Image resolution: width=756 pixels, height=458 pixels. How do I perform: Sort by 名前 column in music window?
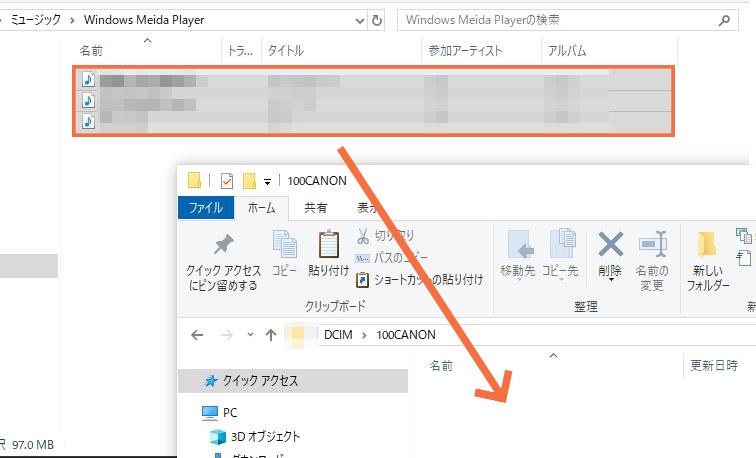(x=91, y=51)
